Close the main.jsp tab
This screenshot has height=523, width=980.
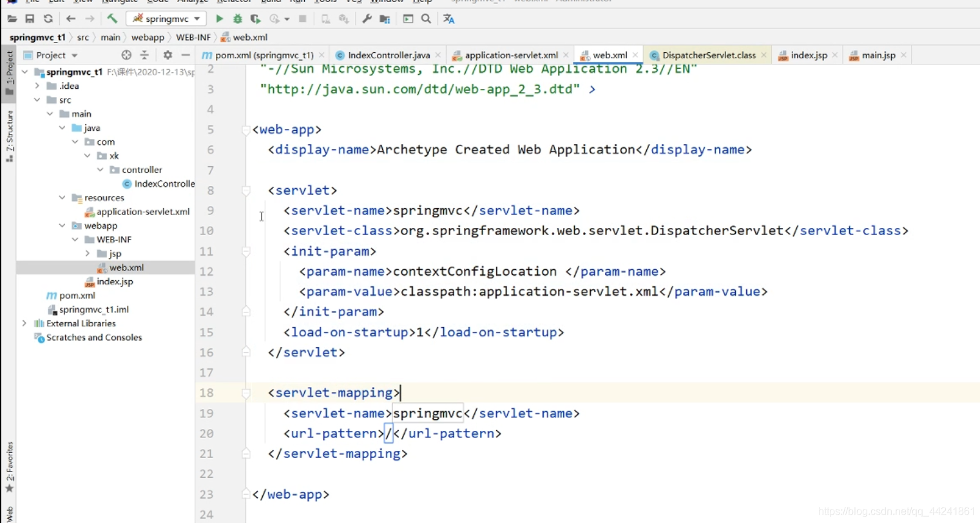[903, 55]
